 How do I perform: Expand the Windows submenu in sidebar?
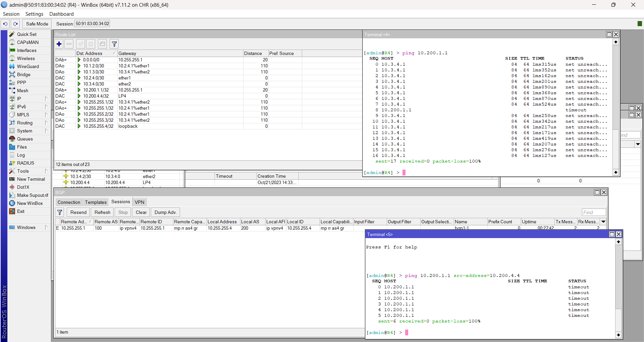pos(46,227)
